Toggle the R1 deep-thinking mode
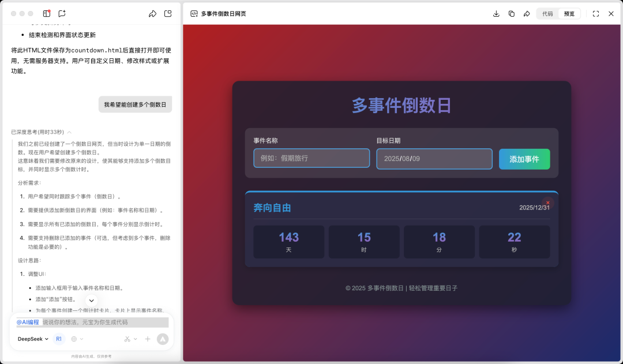This screenshot has height=364, width=623. tap(59, 339)
